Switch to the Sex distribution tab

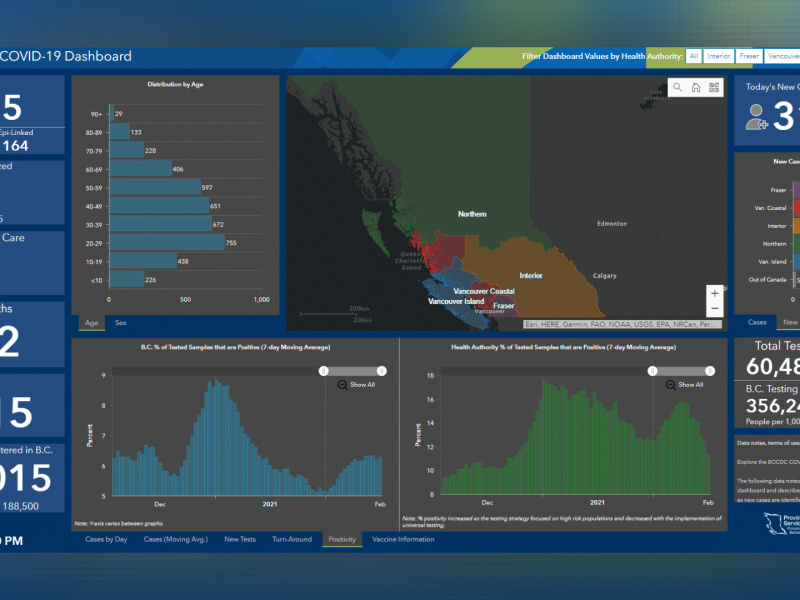tap(121, 323)
